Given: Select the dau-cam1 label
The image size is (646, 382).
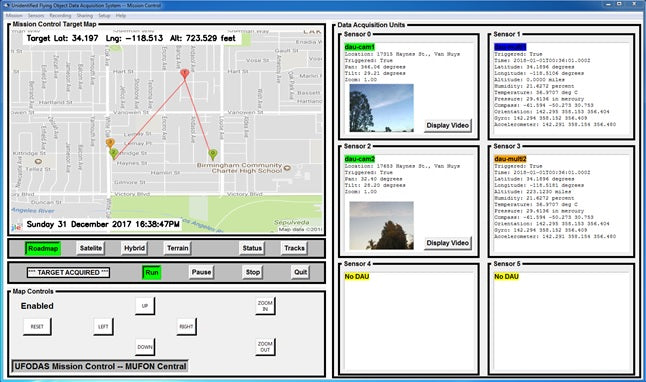Looking at the screenshot, I should (360, 47).
